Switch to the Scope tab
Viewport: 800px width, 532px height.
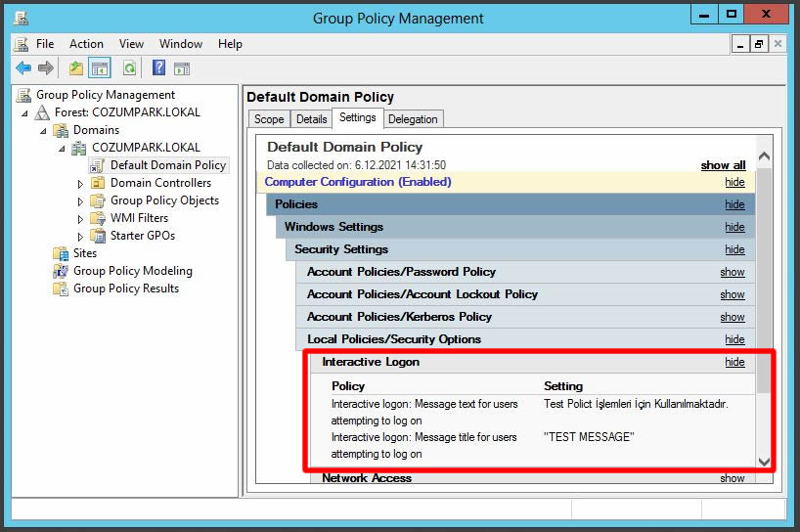click(269, 119)
